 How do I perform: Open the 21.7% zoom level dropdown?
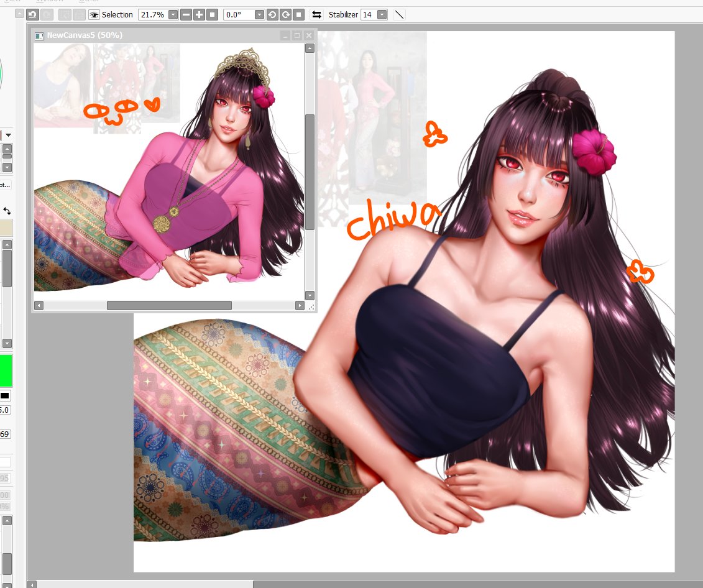[173, 15]
